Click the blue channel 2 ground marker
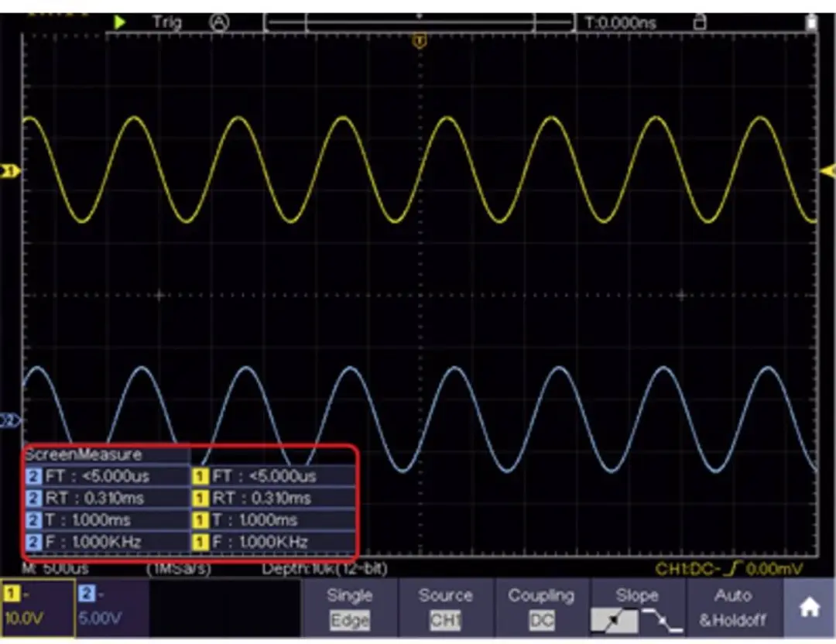The width and height of the screenshot is (836, 644). point(10,420)
